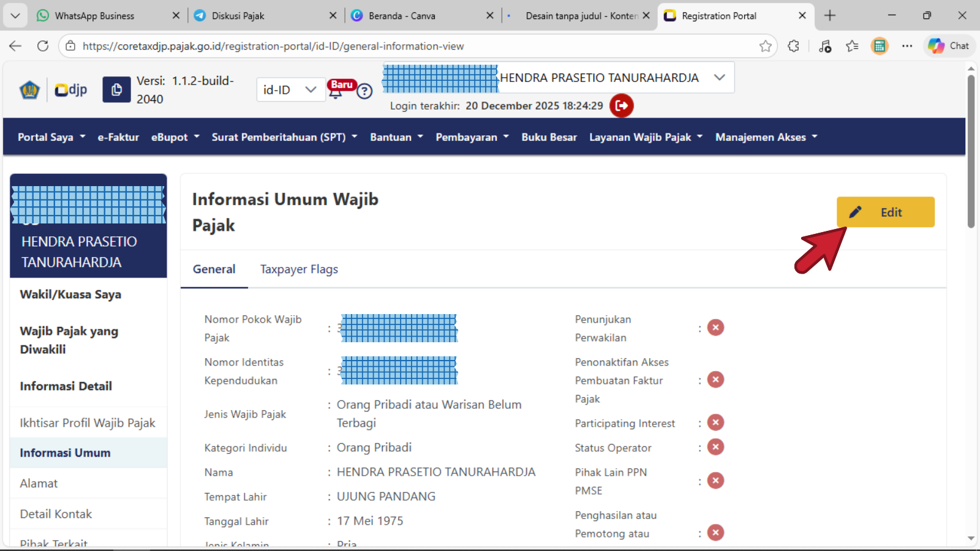The image size is (980, 551).
Task: Open the Copilot Chat button
Action: 948,46
